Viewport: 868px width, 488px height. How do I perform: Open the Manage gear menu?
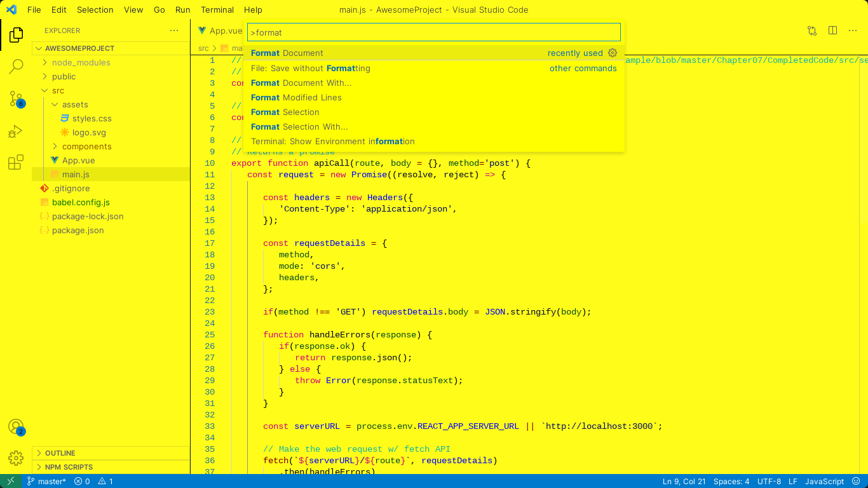[x=16, y=457]
